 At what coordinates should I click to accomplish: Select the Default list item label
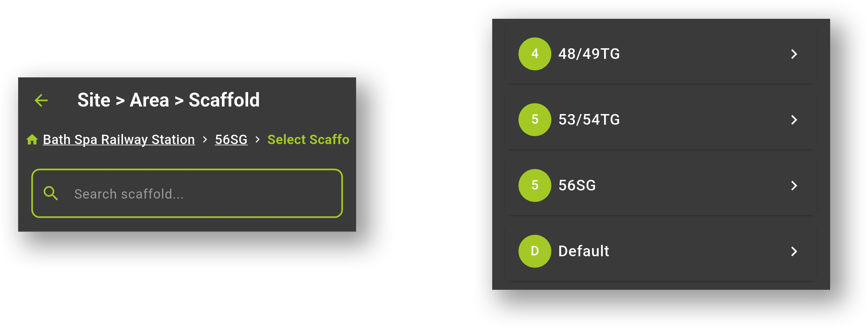[583, 251]
